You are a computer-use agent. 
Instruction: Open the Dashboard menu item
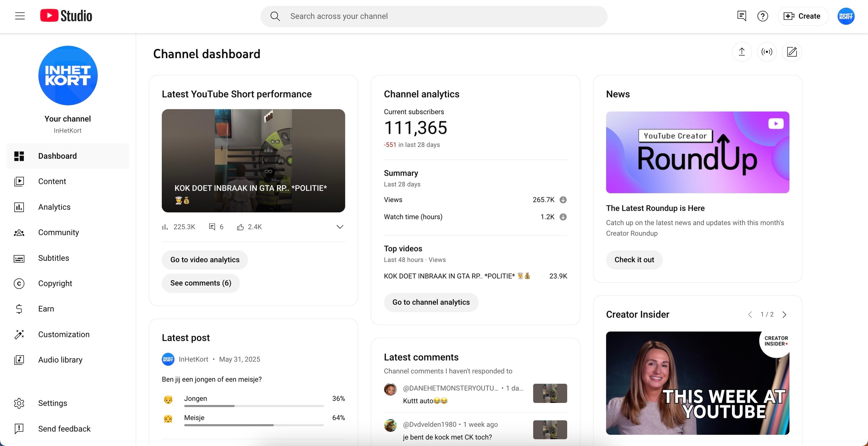tap(68, 156)
